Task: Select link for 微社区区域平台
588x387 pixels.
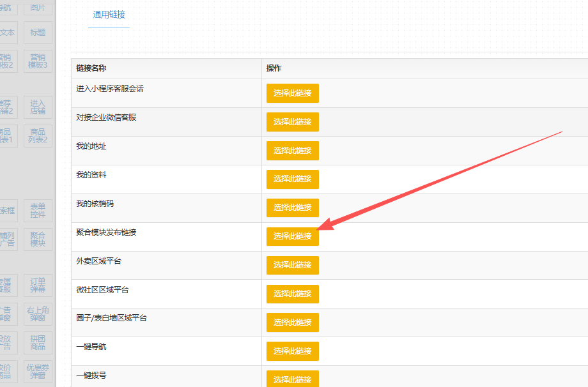Action: click(292, 294)
